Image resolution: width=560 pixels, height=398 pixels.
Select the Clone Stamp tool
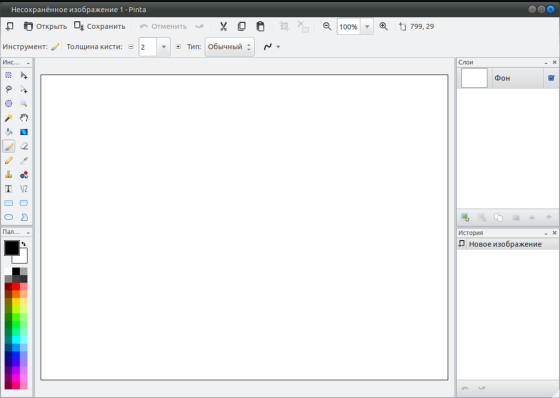pyautogui.click(x=9, y=175)
